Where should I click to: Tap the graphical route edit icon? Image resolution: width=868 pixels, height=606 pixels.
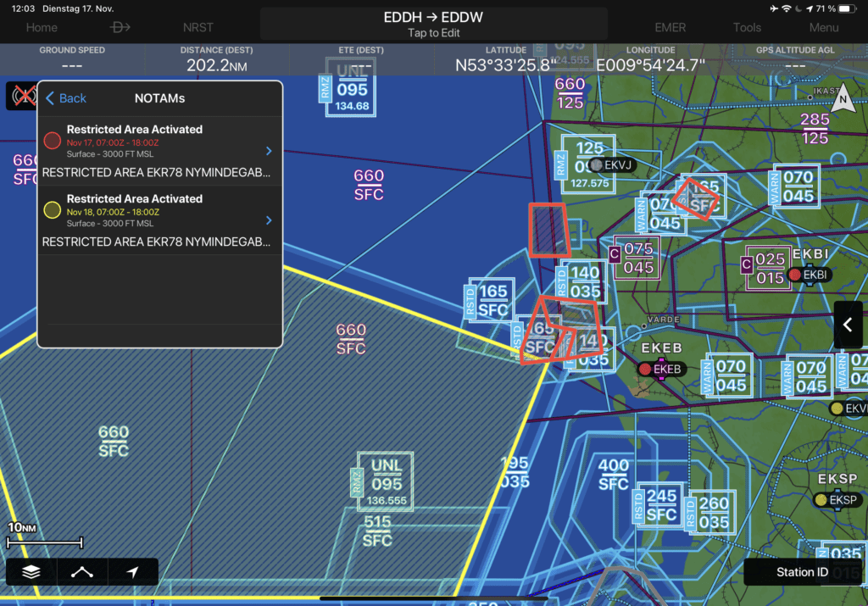(x=82, y=572)
